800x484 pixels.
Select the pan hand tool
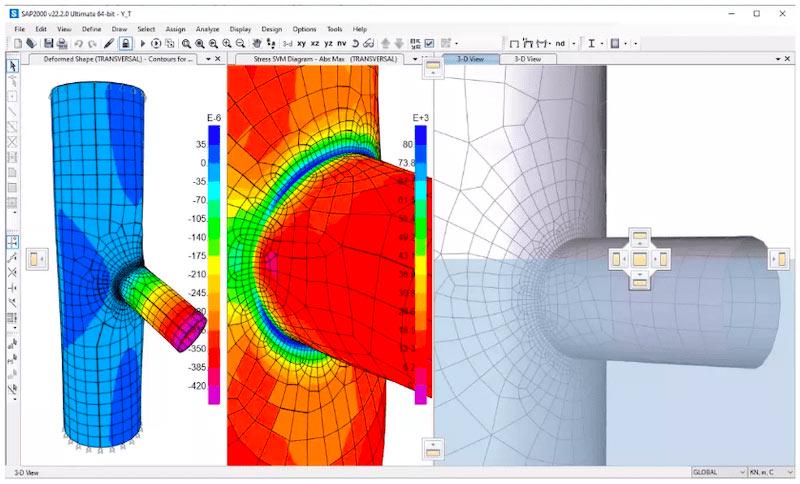(257, 44)
